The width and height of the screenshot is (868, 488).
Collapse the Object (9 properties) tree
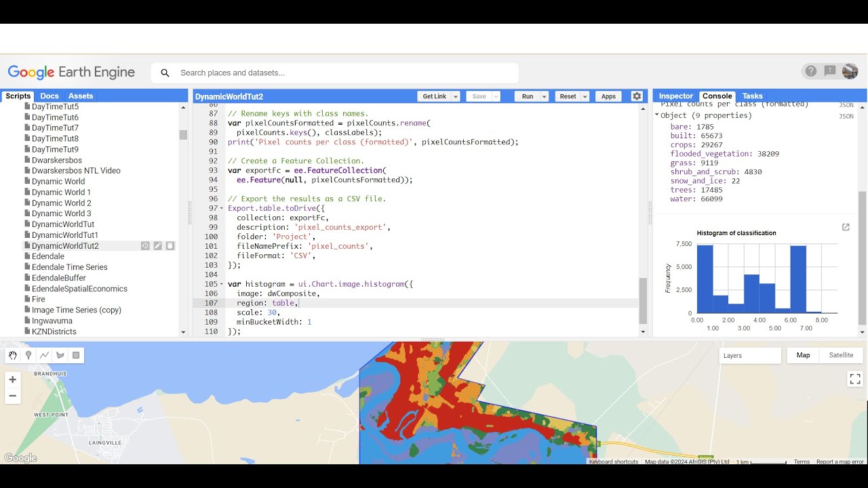657,115
